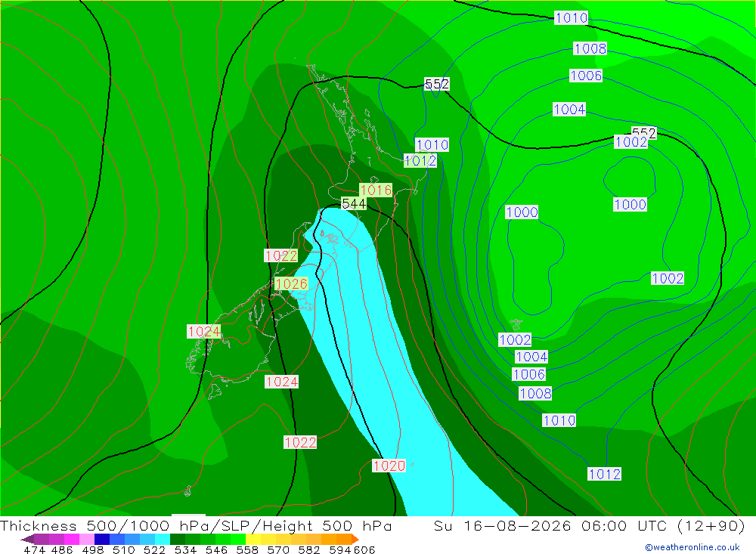Click the 552 label beside blue 1002
Screen dimensions: 756x554
(x=644, y=132)
